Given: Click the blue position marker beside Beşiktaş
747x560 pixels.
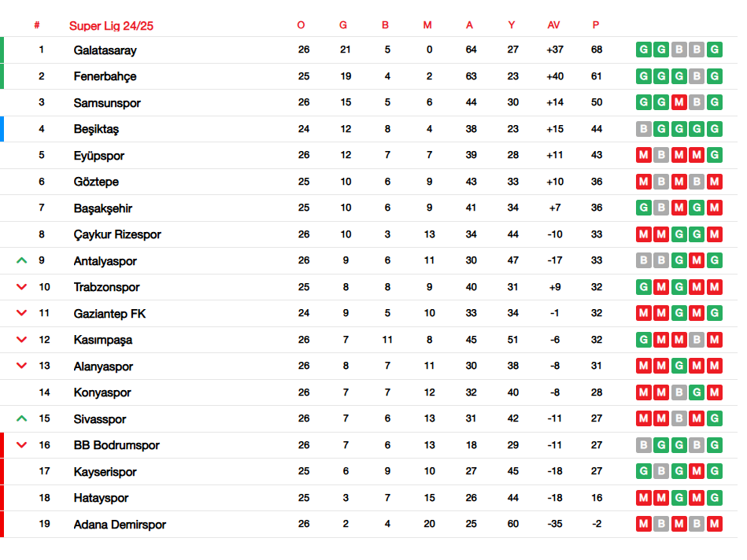Looking at the screenshot, I should click(2, 129).
